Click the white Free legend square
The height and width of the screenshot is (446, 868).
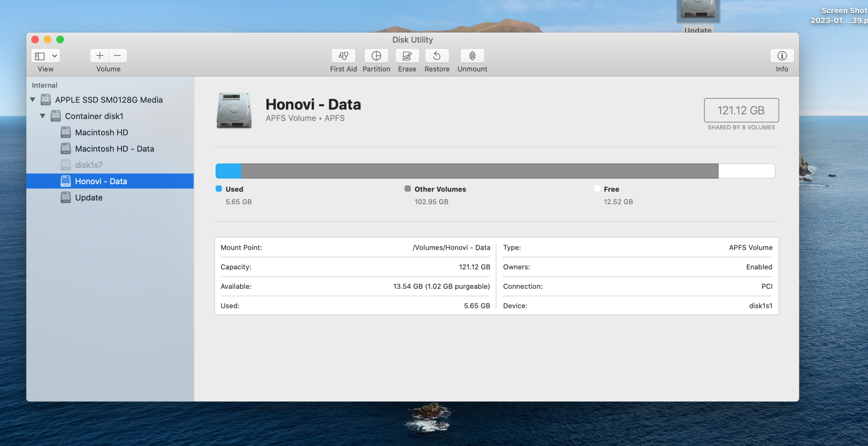[x=597, y=188]
